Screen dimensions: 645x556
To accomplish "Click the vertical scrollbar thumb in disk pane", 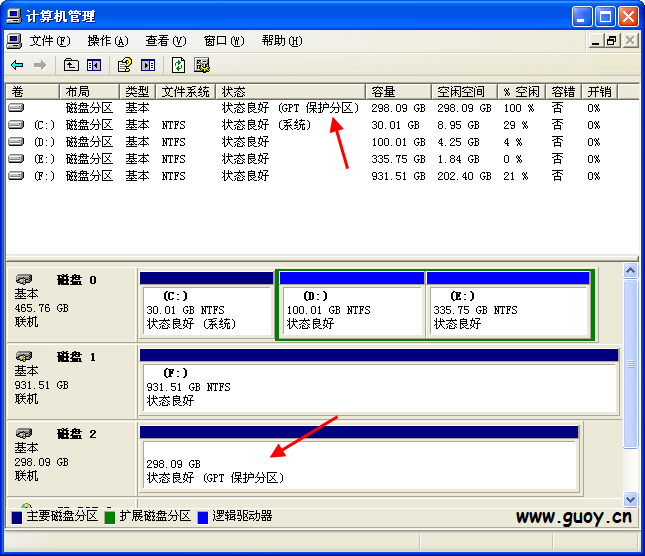I will coord(630,364).
